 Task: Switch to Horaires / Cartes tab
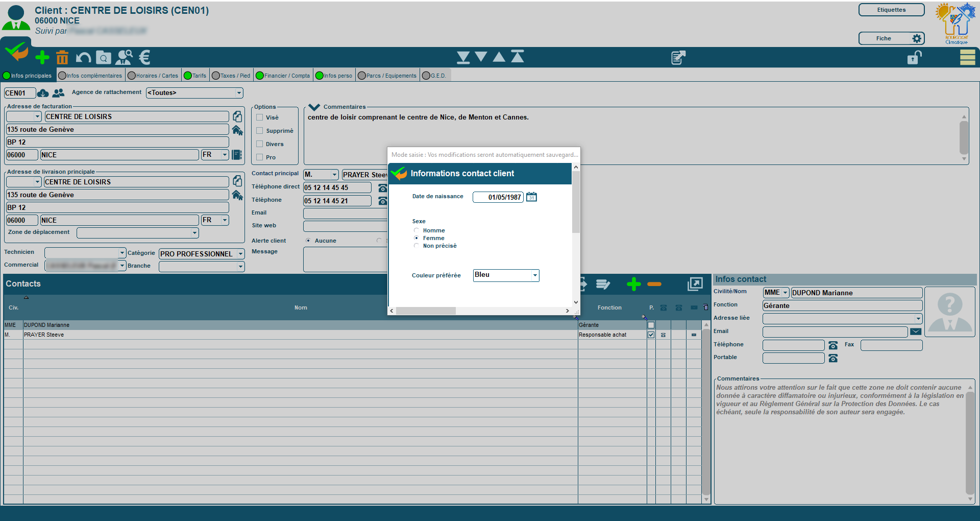click(153, 76)
